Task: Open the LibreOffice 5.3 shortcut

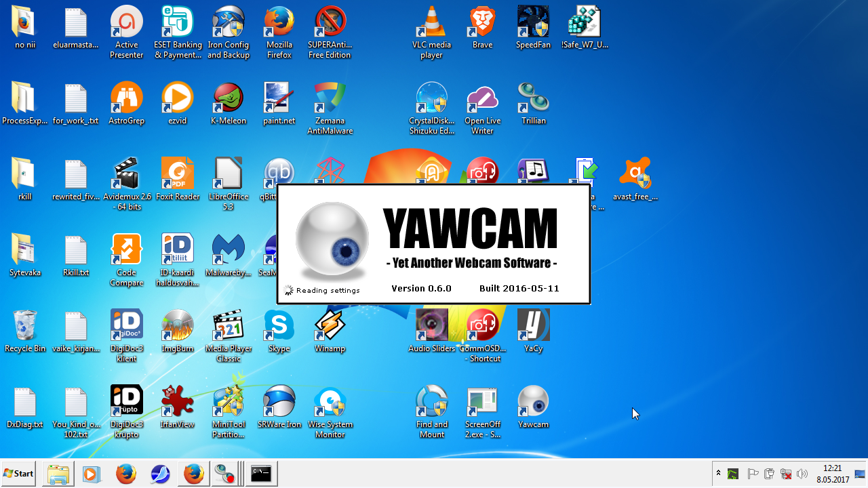Action: [229, 184]
